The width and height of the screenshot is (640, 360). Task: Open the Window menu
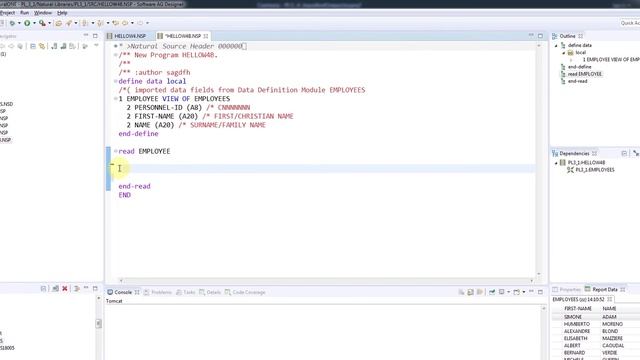43,13
